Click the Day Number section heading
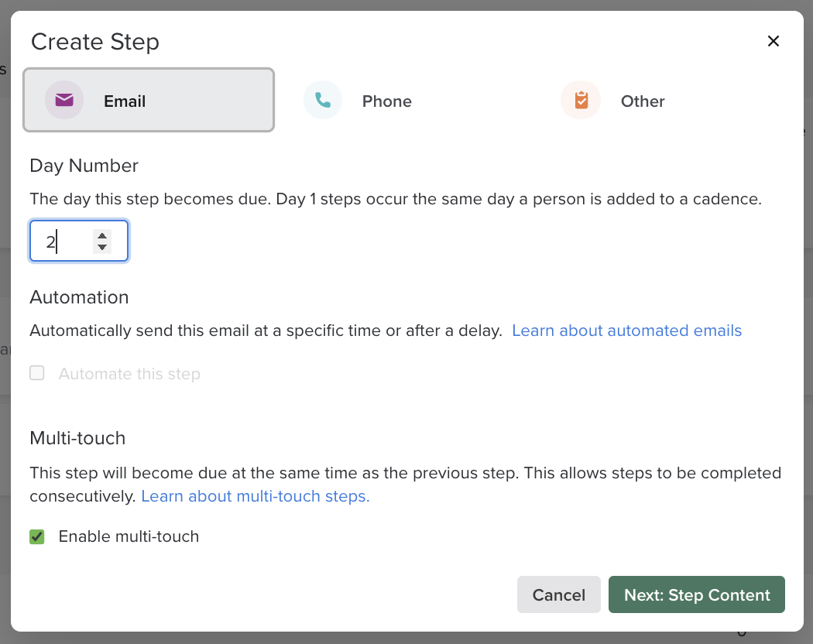Viewport: 813px width, 644px height. point(84,166)
